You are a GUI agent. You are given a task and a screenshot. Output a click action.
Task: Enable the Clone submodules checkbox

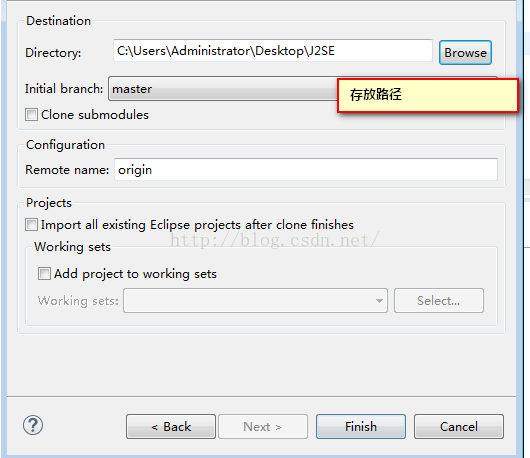[31, 115]
